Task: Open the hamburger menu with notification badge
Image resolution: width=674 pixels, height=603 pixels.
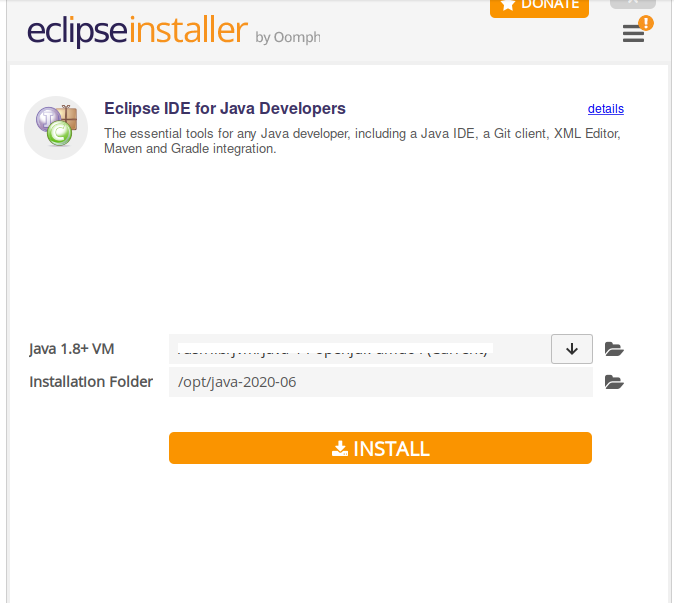Action: (x=634, y=33)
